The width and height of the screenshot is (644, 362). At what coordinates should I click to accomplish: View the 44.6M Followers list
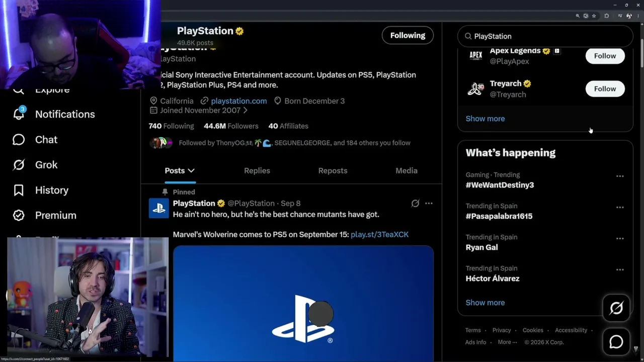click(231, 126)
